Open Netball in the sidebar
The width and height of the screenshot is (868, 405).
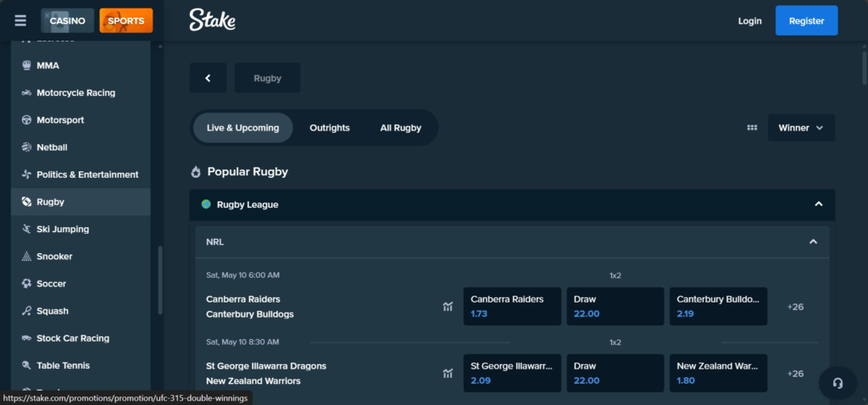(x=81, y=147)
